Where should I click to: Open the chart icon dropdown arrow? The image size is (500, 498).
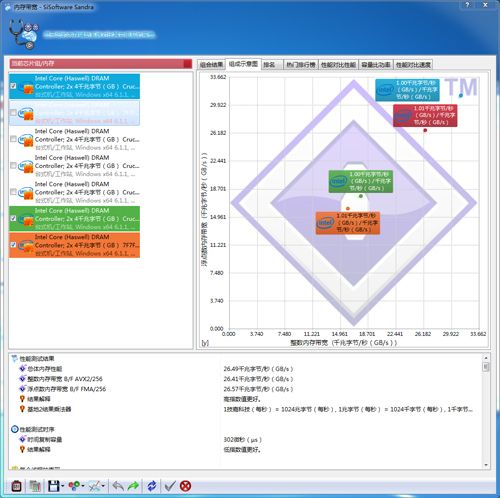click(x=103, y=486)
